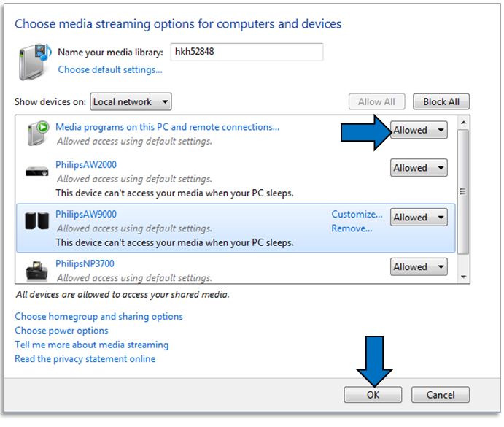Click Remove link for PhilipsAW9000
Viewport: 504px width, 427px height.
(352, 228)
